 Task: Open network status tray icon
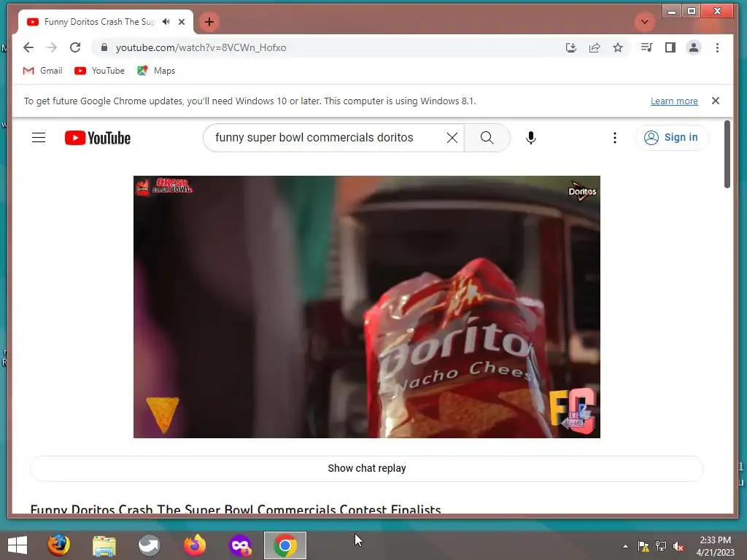661,546
